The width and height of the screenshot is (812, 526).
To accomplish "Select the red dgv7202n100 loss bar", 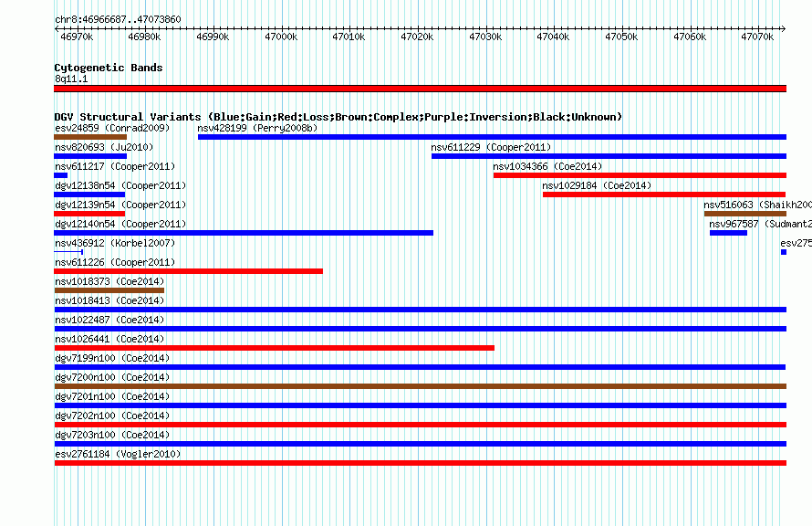I will 420,425.
